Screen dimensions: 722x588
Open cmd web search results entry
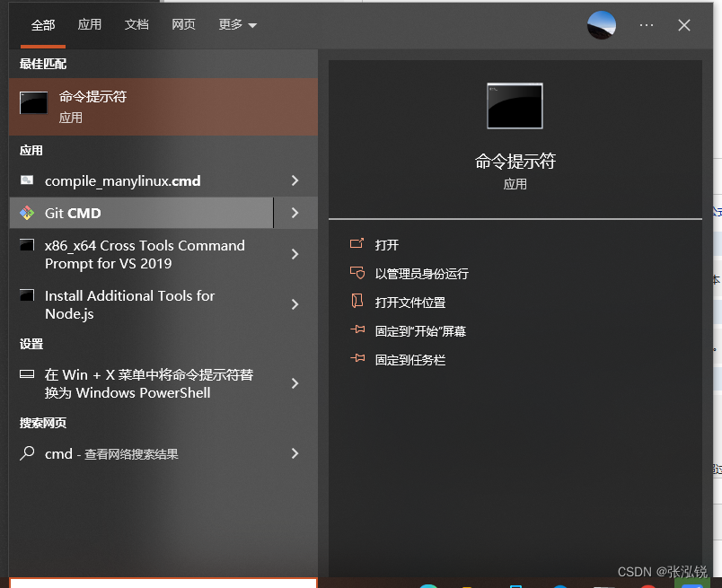click(x=142, y=453)
